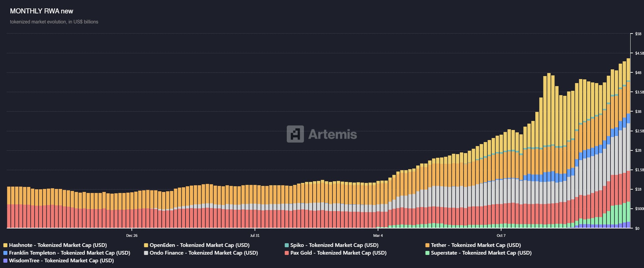Toggle Ondo Finance - Tokenized Market Cap label

[204, 253]
